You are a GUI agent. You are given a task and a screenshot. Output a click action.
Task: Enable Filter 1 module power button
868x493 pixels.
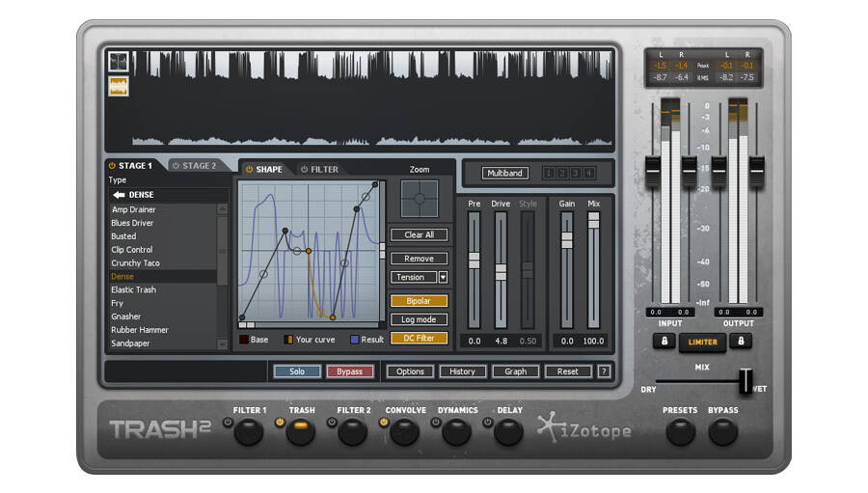[228, 423]
